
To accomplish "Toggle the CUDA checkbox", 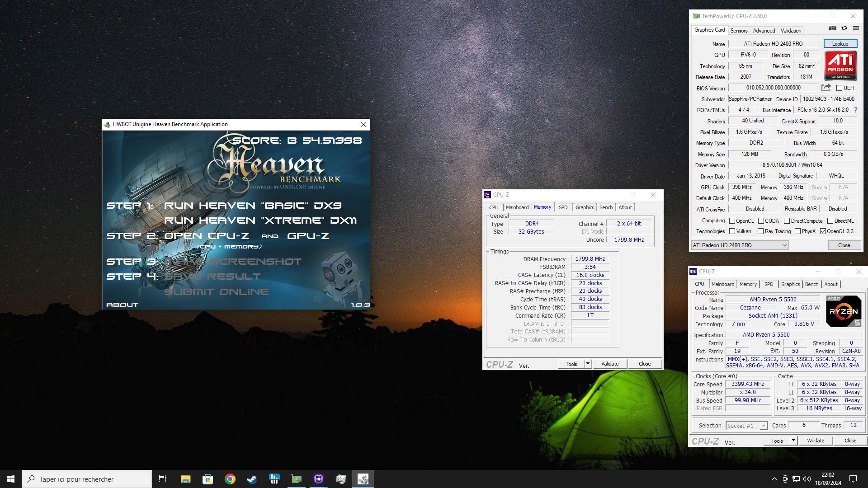I will (x=761, y=221).
